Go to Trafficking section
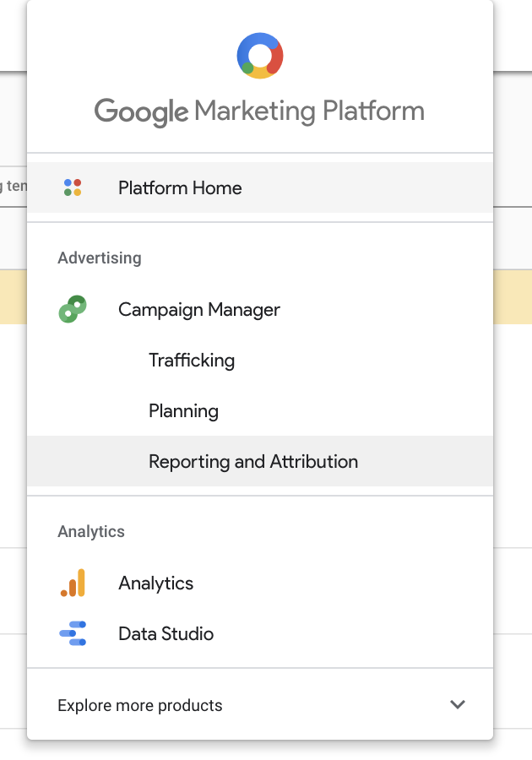This screenshot has height=760, width=532. (260, 360)
